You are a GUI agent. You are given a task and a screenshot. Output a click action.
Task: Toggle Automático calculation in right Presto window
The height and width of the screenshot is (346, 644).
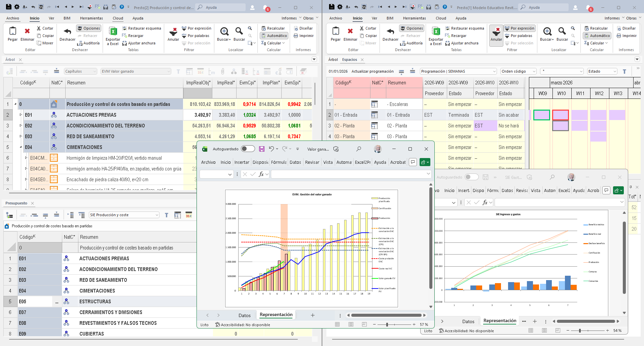point(597,36)
